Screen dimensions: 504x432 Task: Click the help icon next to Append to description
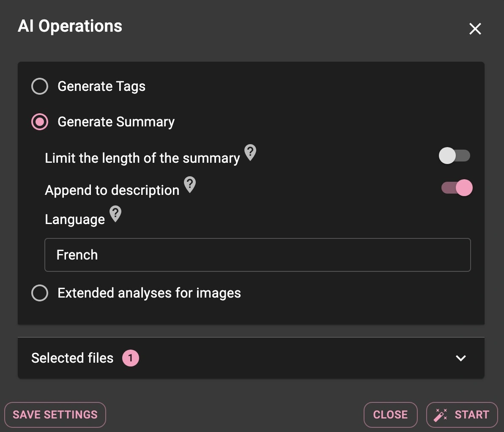190,184
